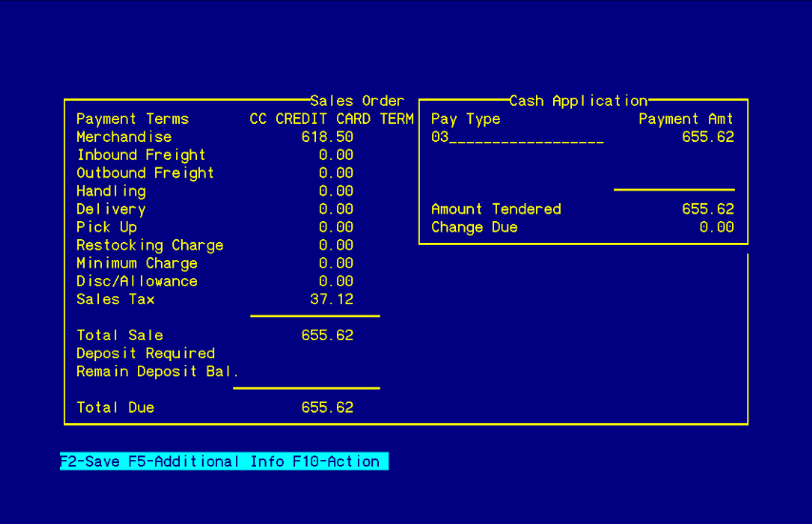Click the Minimum Charge amount 0.00
Screen dimensions: 812x524
(336, 263)
